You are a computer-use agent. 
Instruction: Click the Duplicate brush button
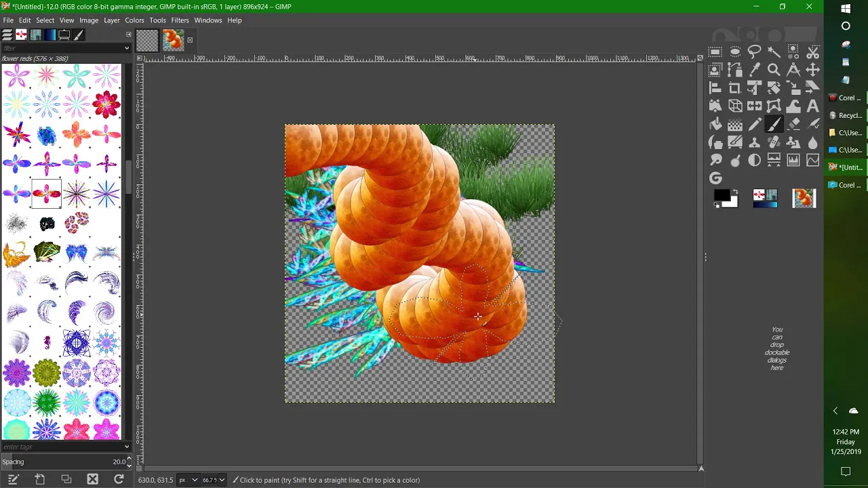click(66, 479)
